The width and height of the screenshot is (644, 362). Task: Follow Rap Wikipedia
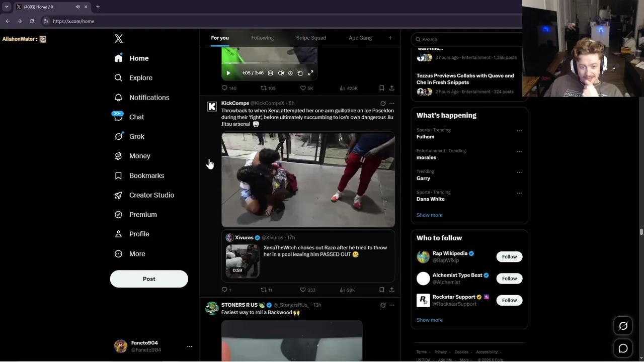tap(509, 257)
